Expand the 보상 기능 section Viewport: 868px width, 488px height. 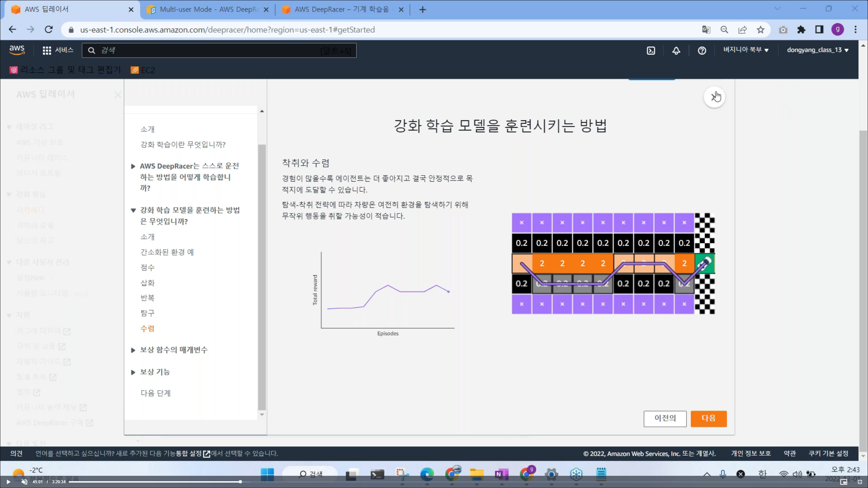click(155, 372)
